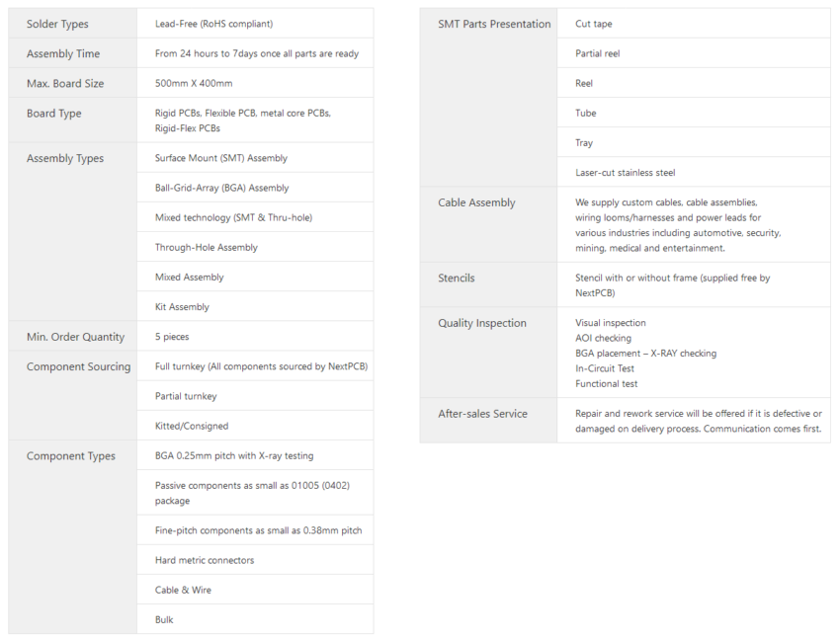Click Surface Mount (SMT) Assembly entry
This screenshot has height=641, width=840.
tap(221, 158)
